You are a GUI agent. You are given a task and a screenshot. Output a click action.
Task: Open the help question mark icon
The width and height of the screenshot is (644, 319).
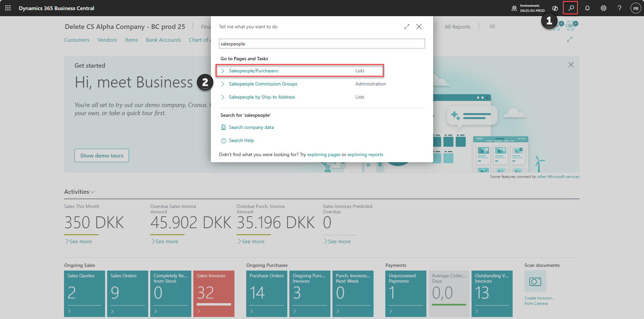pyautogui.click(x=619, y=8)
